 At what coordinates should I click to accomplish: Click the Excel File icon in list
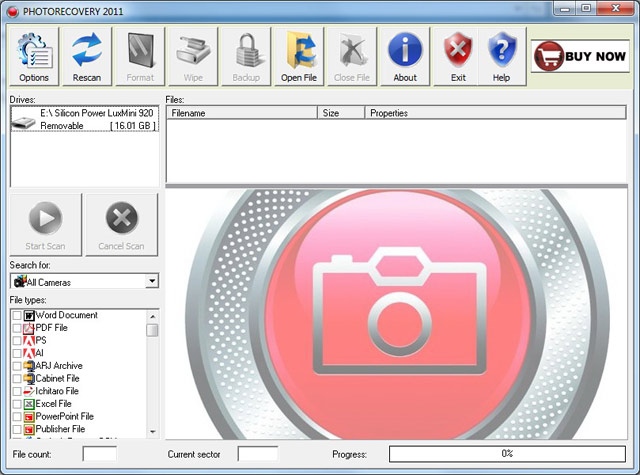(x=29, y=404)
